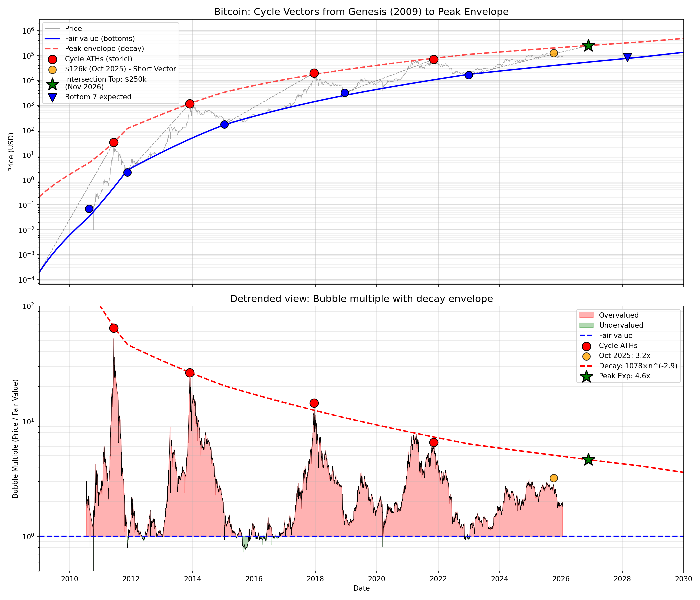The image size is (700, 600).
Task: Click the Bubble Multiple y-axis label
Action: point(15,439)
